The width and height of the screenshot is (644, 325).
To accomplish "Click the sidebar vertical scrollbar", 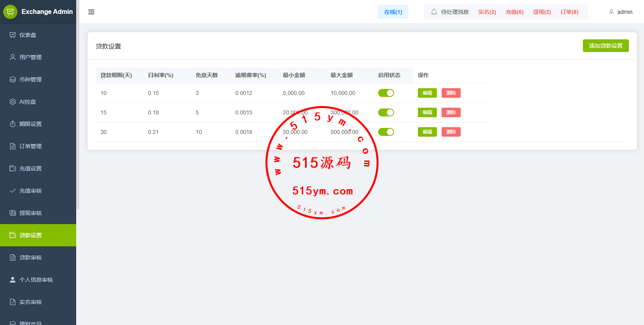I will click(78, 104).
